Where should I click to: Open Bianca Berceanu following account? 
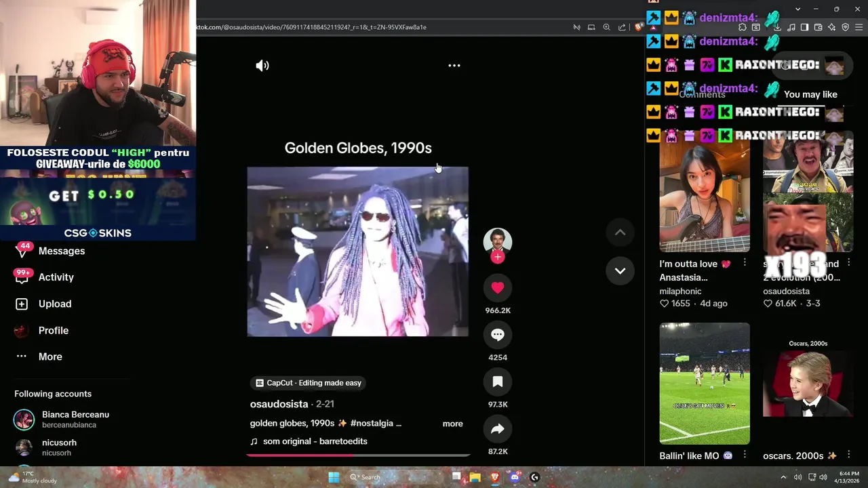click(75, 419)
